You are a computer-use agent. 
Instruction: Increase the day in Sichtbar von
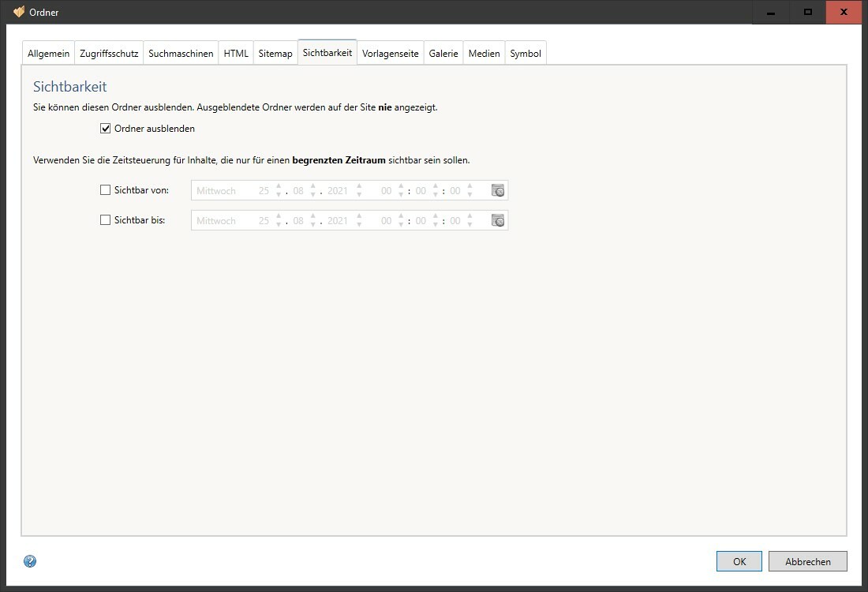pyautogui.click(x=279, y=186)
